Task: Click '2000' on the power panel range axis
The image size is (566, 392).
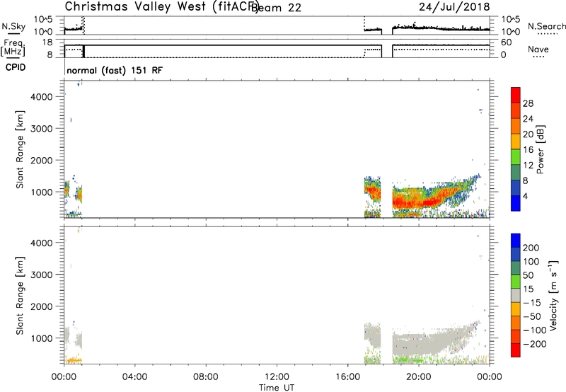Action: pyautogui.click(x=41, y=160)
